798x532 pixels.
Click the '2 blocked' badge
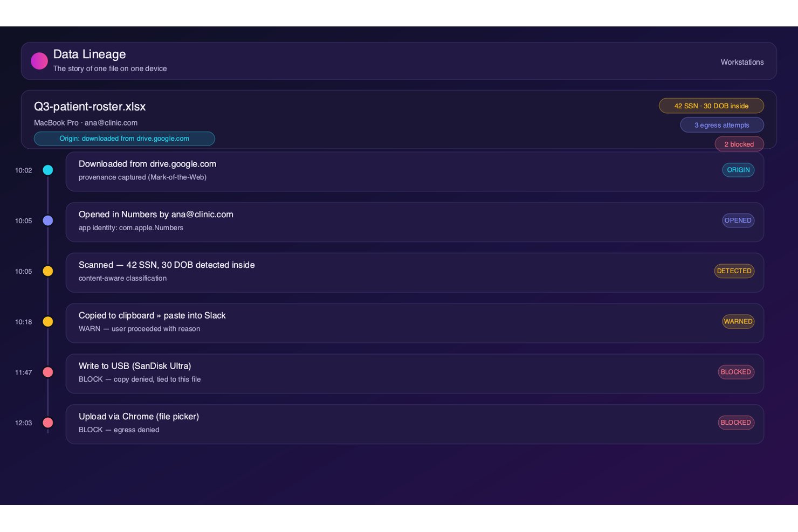pyautogui.click(x=739, y=144)
